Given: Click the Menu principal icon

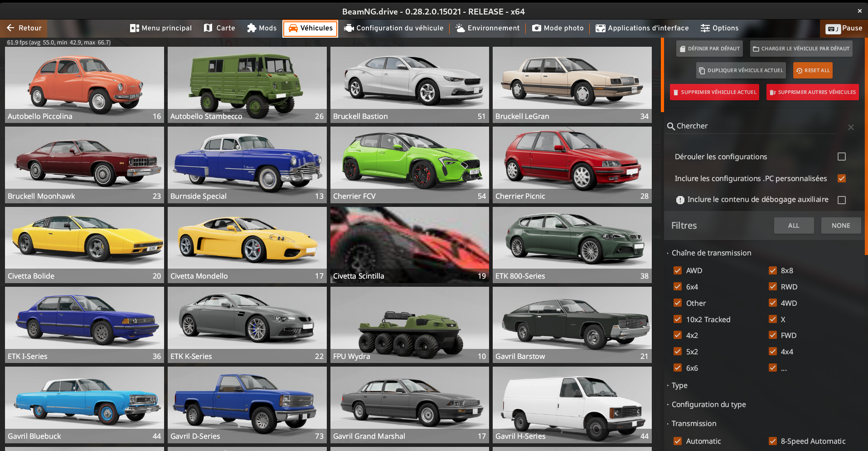Looking at the screenshot, I should coord(134,28).
